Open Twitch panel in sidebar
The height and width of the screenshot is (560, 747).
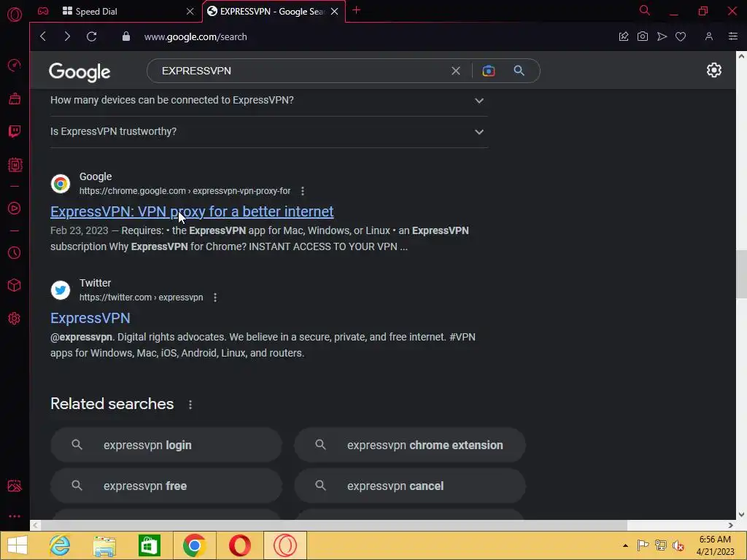15,131
